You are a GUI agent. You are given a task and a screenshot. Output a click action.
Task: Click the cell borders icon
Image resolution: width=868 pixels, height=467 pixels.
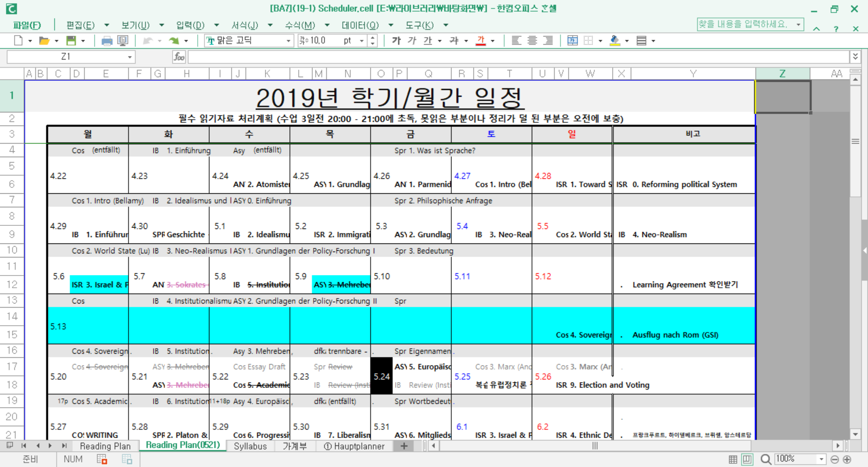588,41
